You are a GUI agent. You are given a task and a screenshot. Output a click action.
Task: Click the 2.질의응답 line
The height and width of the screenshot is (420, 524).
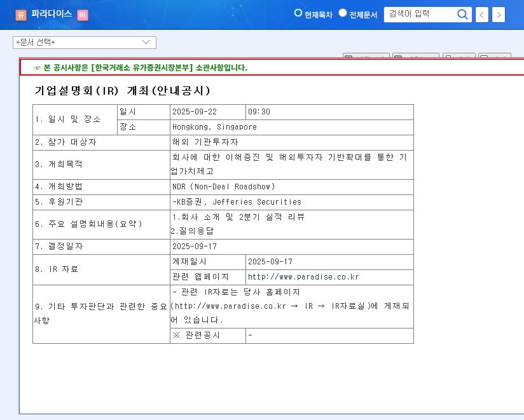pyautogui.click(x=192, y=231)
